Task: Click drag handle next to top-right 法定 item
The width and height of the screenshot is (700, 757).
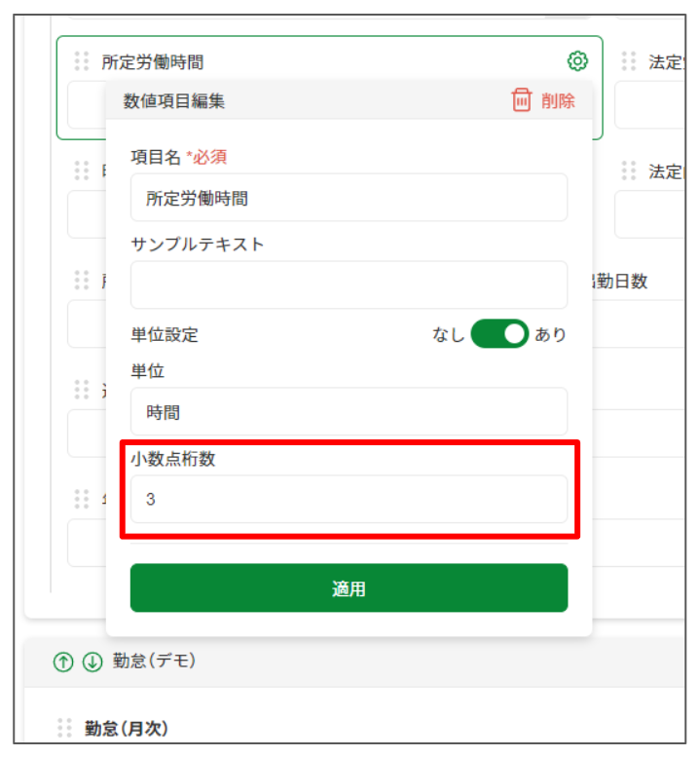Action: (x=629, y=61)
